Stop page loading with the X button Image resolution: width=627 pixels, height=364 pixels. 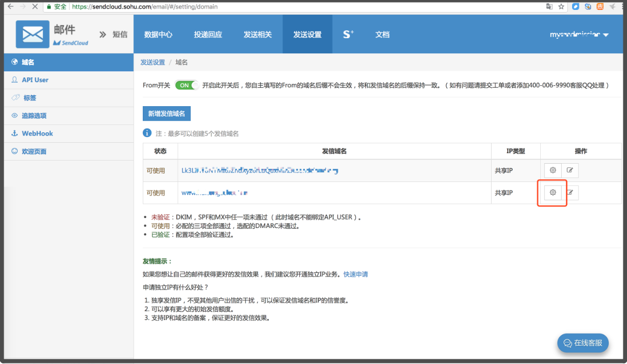click(x=35, y=6)
